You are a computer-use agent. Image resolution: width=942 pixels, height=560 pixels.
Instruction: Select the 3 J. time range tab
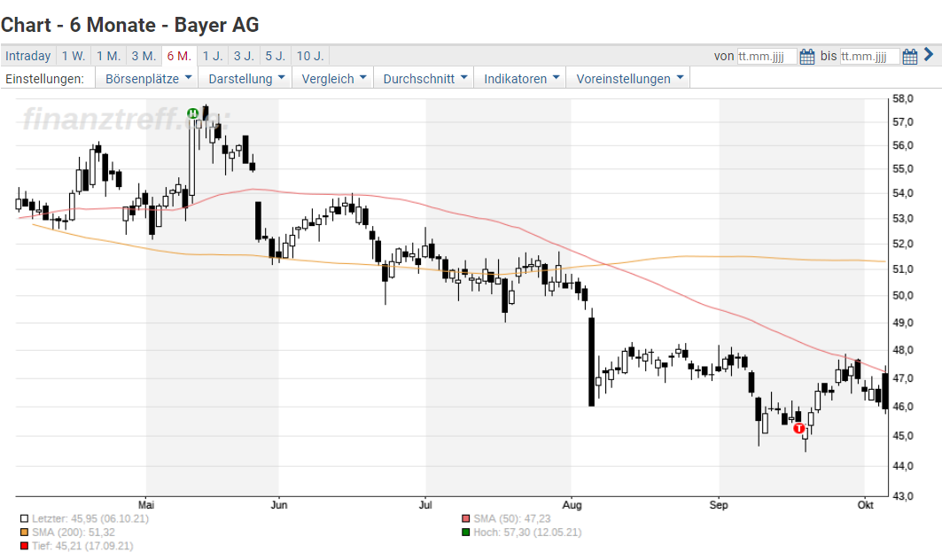coord(245,56)
